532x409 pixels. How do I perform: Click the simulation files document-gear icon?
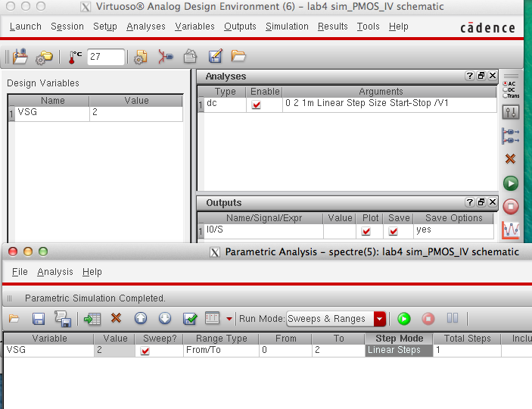(141, 57)
